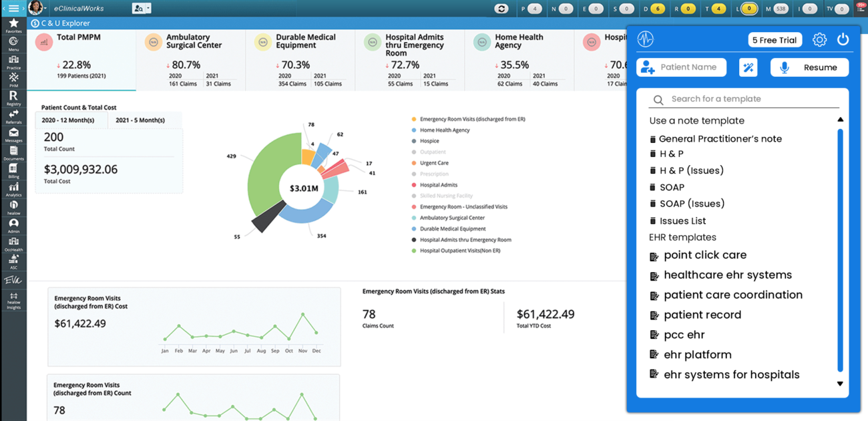Viewport: 868px width, 421px height.
Task: Toggle Outpatient legend entry
Action: click(429, 152)
